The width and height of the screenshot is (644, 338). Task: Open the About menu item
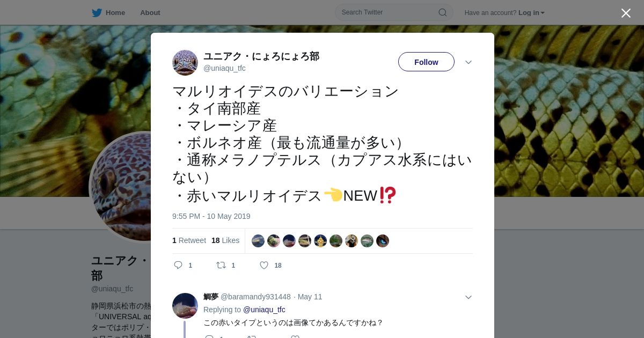coord(150,12)
